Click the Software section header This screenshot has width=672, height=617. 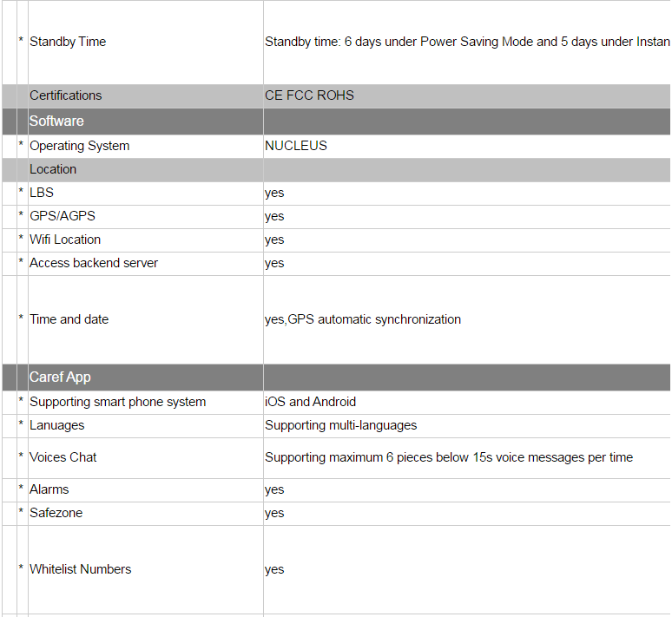pyautogui.click(x=56, y=121)
